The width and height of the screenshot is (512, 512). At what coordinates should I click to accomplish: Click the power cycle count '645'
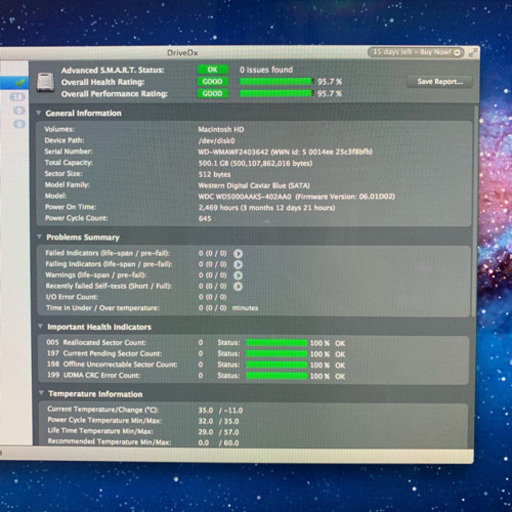coord(205,219)
